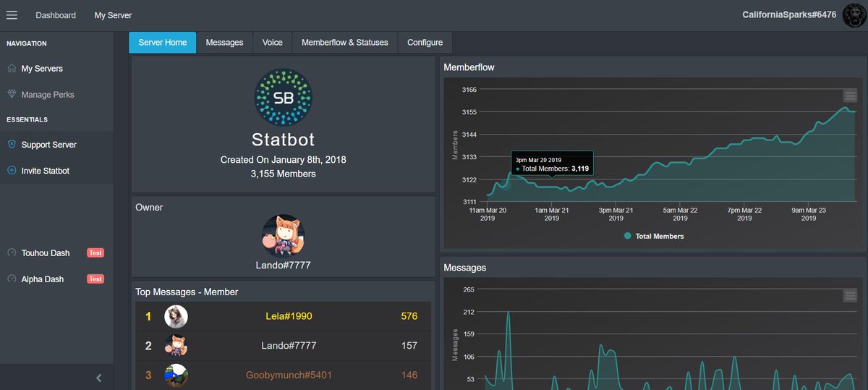Click Goobymunch#5401 member name
The height and width of the screenshot is (390, 868).
tap(289, 375)
